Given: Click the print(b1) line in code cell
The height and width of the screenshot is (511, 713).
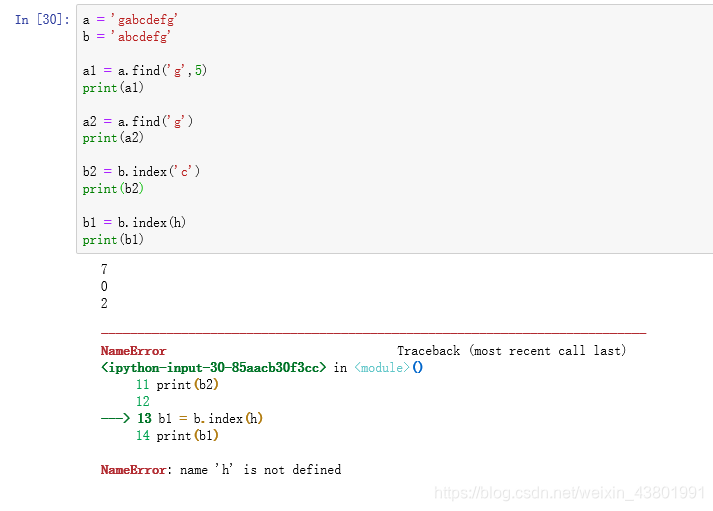Looking at the screenshot, I should coord(113,240).
